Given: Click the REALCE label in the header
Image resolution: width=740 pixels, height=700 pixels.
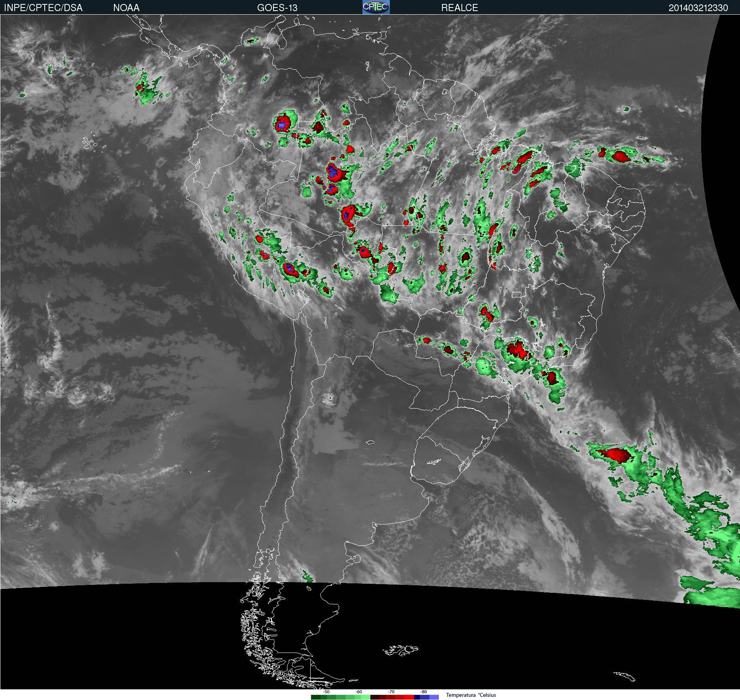Looking at the screenshot, I should [x=459, y=8].
